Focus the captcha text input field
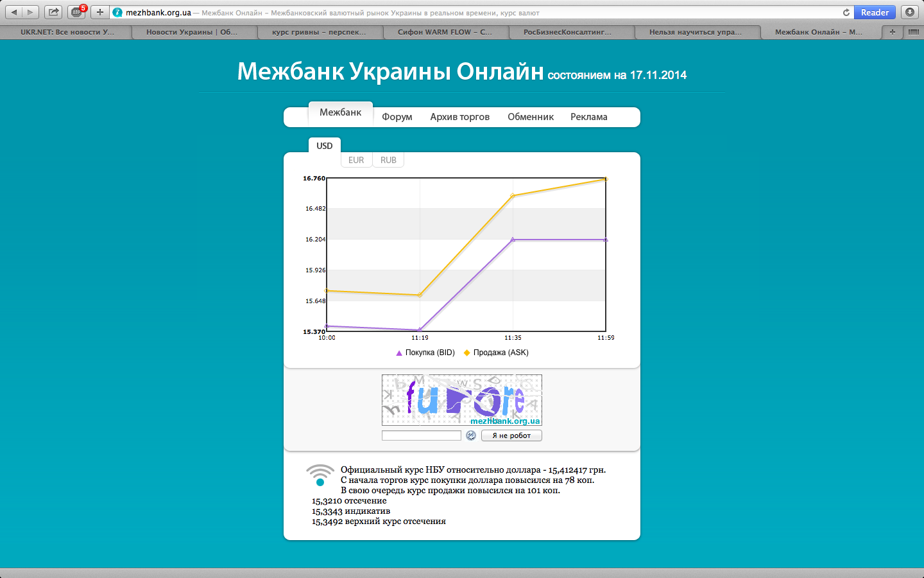This screenshot has width=924, height=578. click(422, 435)
